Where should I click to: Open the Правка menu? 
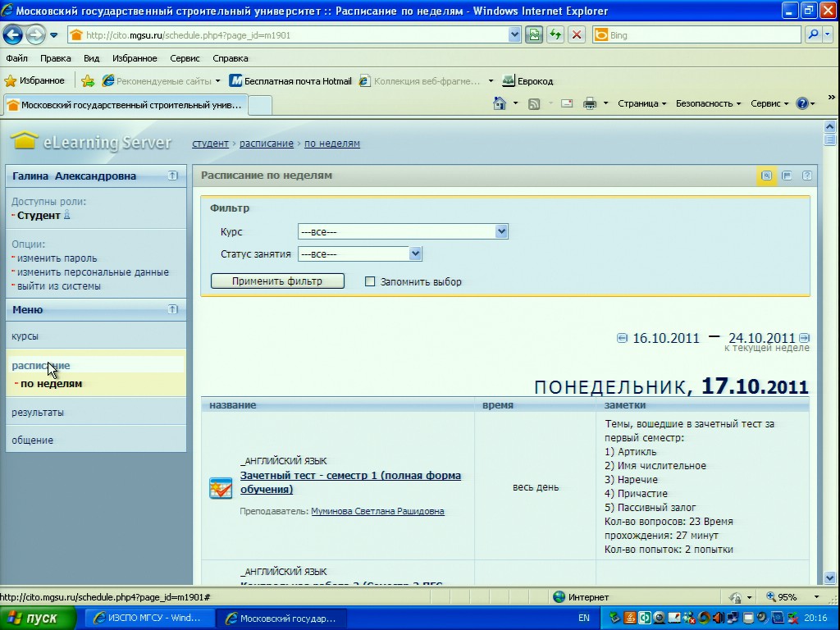[x=55, y=58]
